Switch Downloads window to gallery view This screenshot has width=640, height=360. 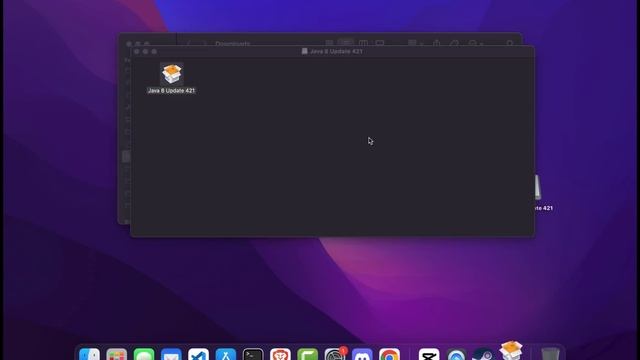click(380, 43)
